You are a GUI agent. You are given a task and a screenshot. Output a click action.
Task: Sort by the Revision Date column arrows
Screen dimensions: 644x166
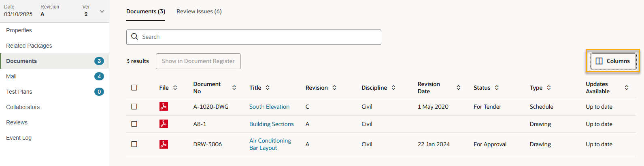click(458, 88)
